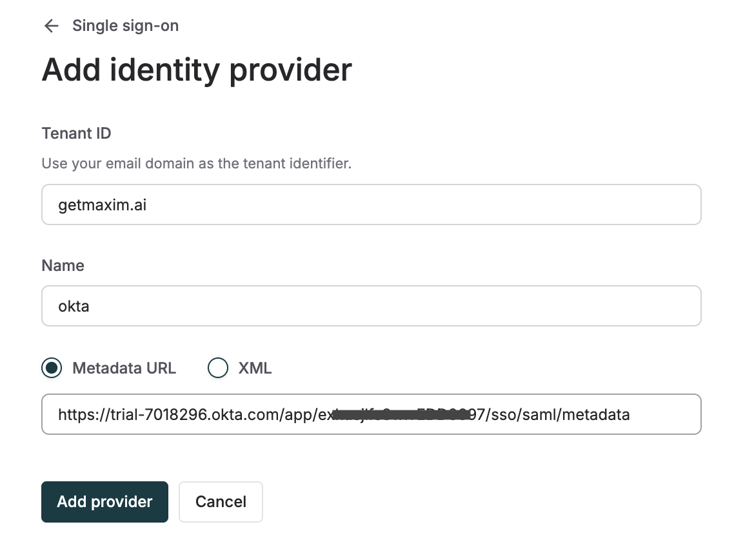The height and width of the screenshot is (560, 734).
Task: Navigate back using the left arrow
Action: coord(51,26)
